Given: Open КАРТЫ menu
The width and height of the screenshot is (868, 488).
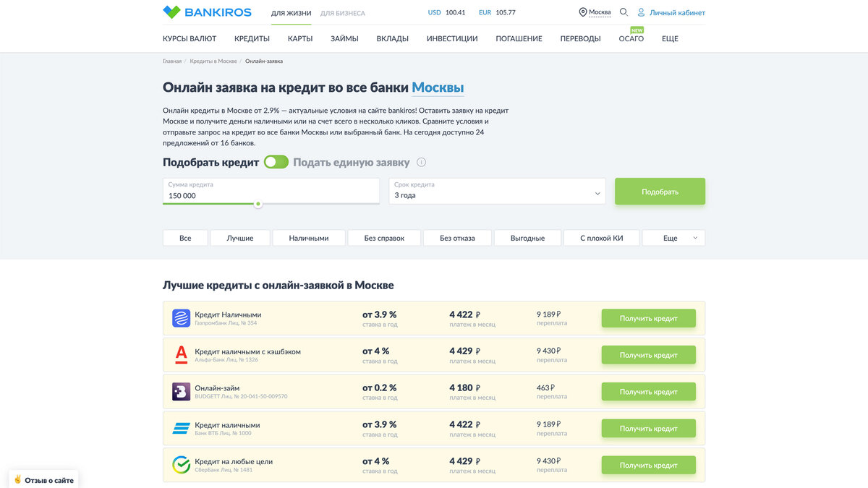Looking at the screenshot, I should (x=300, y=39).
